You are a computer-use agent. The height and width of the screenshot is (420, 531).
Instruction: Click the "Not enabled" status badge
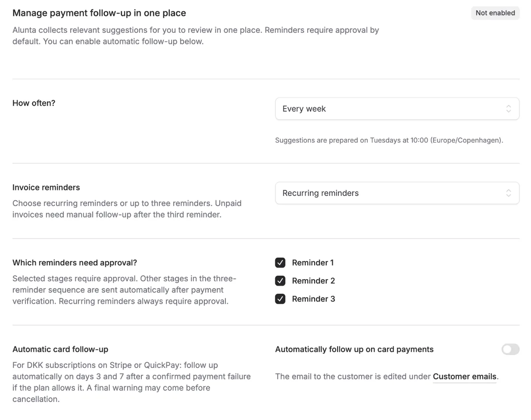495,13
